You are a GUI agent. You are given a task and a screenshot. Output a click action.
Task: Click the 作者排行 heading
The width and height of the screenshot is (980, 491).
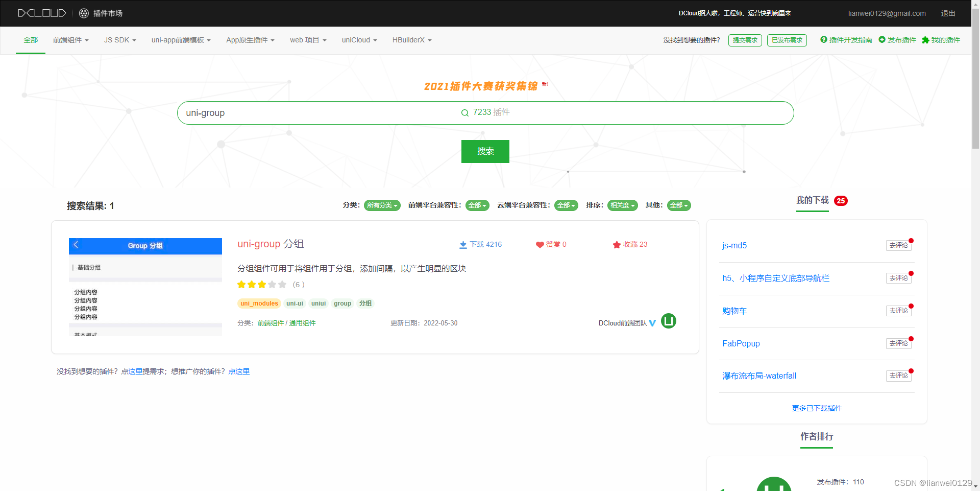[x=817, y=436]
